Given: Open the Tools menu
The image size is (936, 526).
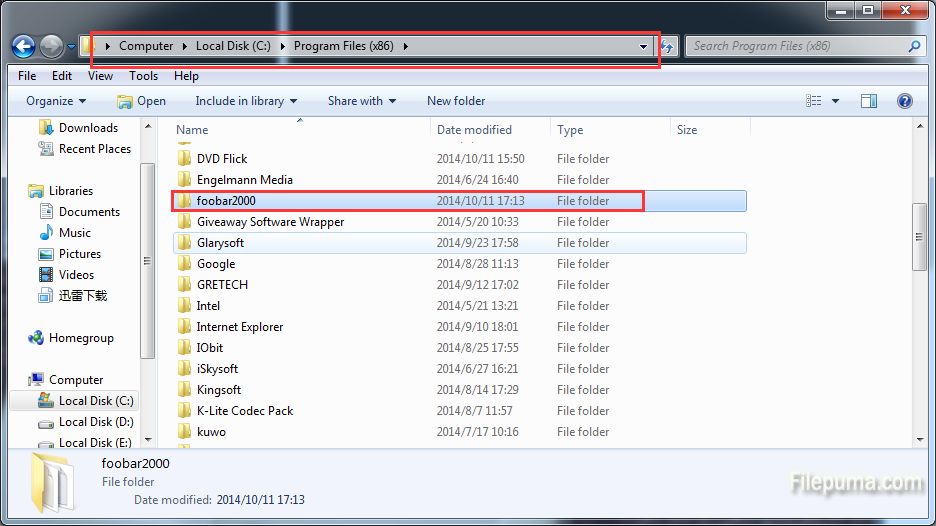Looking at the screenshot, I should tap(143, 76).
